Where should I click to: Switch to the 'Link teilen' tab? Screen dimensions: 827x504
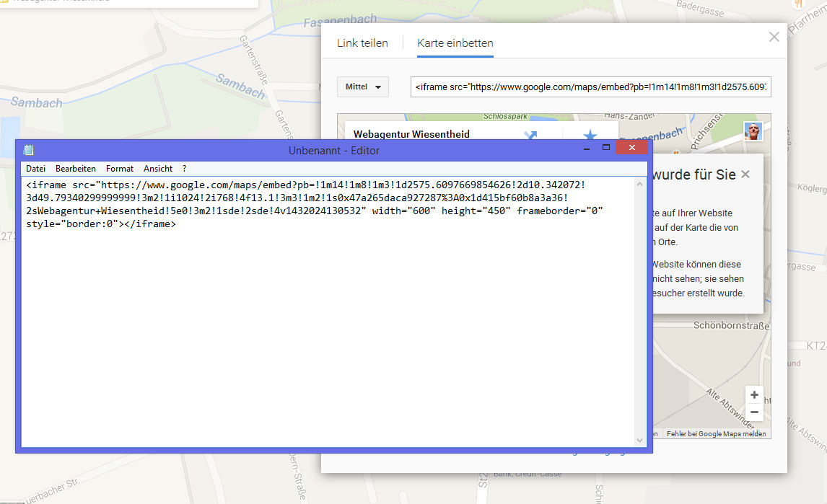point(362,43)
